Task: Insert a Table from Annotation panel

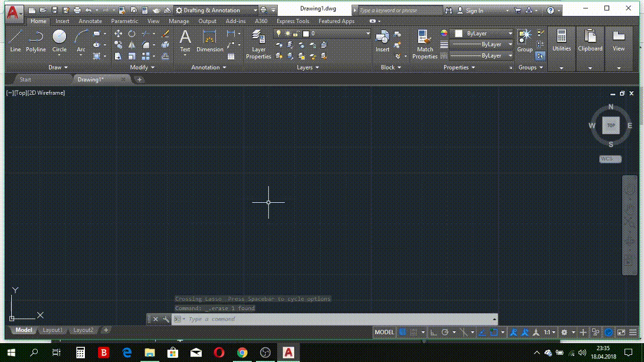Action: click(231, 56)
